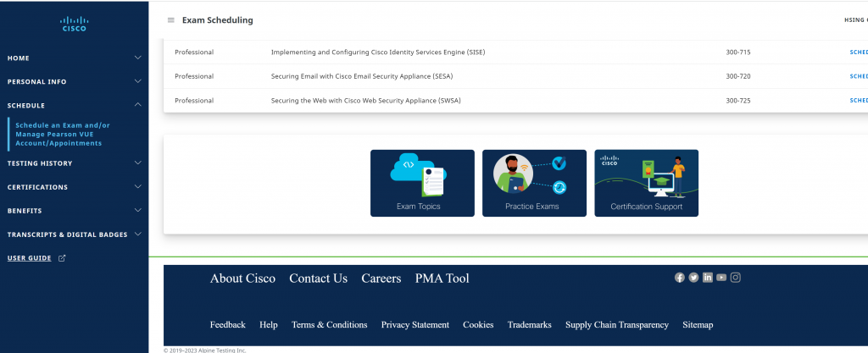The width and height of the screenshot is (868, 353).
Task: Expand the Home sidebar section
Action: click(138, 58)
